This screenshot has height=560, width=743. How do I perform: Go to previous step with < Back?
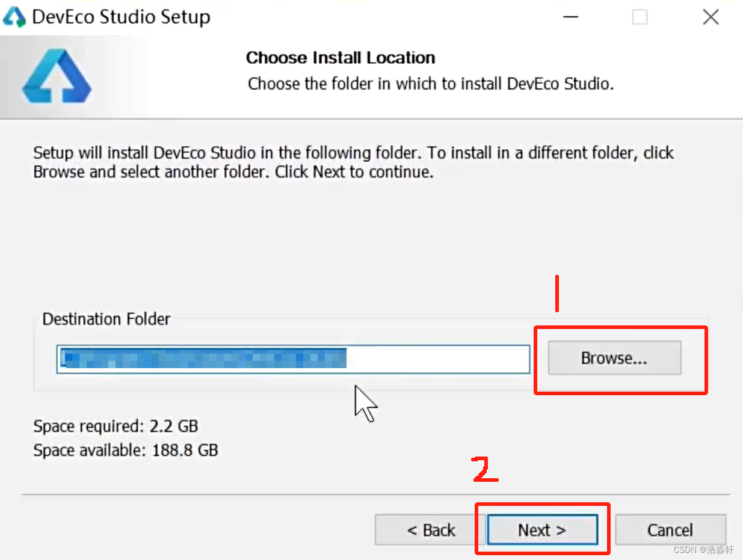tap(431, 529)
